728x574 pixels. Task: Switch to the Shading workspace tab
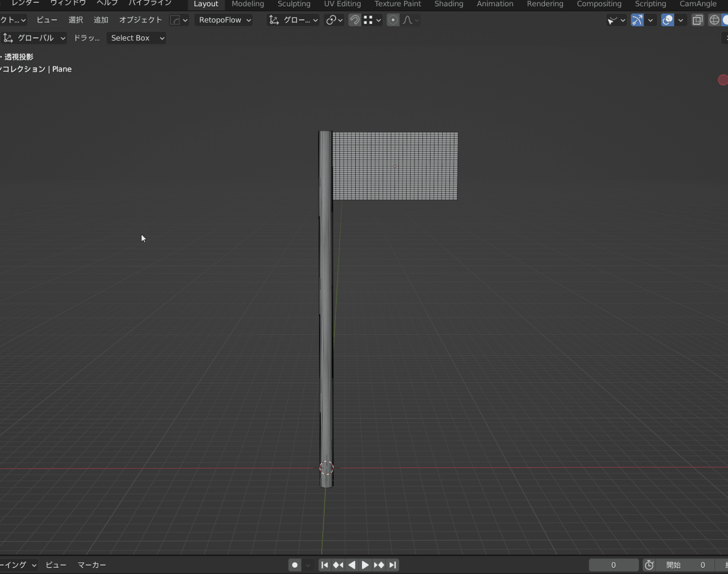click(x=448, y=4)
